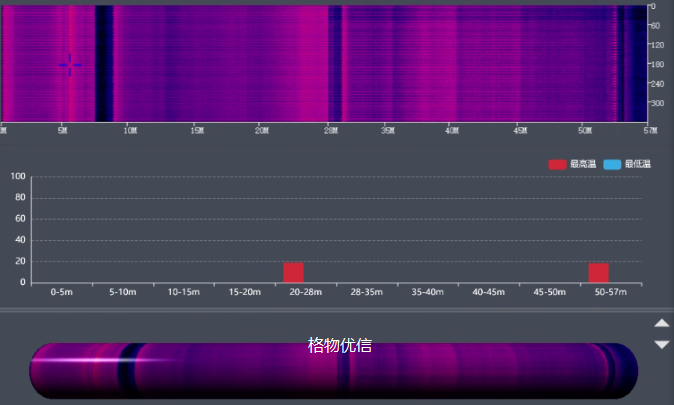Click the horizontal divider above cylinder panel
Viewport: 674px width, 405px height.
point(337,310)
